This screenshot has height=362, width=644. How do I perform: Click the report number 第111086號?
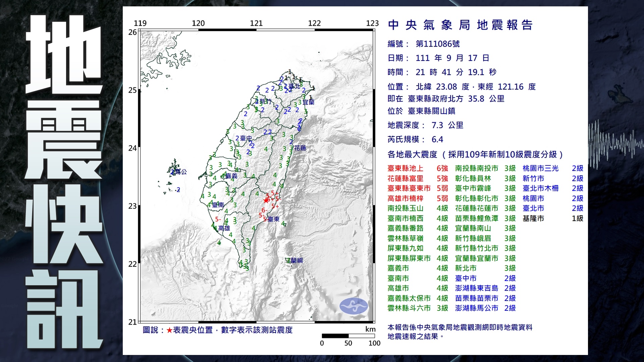click(x=437, y=44)
